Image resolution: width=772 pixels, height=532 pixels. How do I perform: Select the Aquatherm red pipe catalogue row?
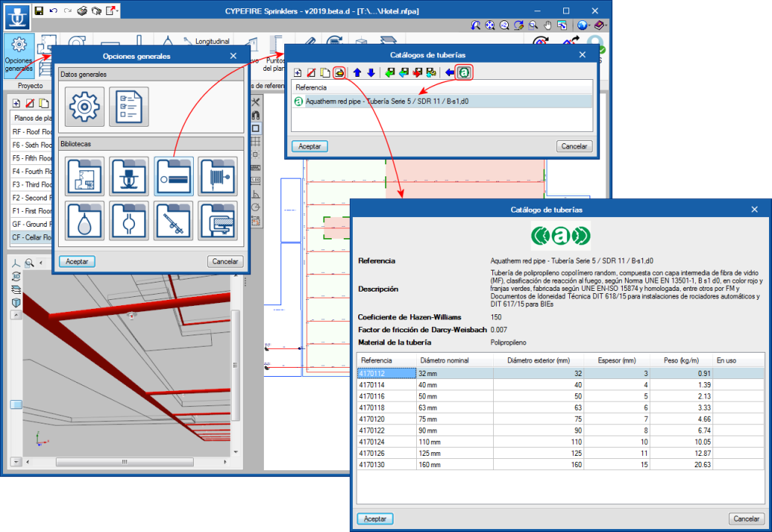coord(442,102)
